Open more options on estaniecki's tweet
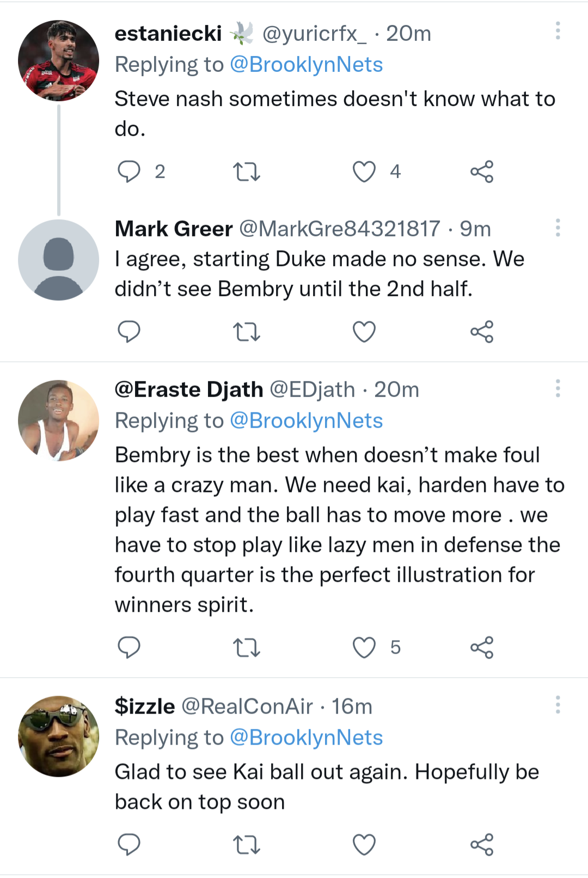Viewport: 588px width, 878px height. pos(558,31)
